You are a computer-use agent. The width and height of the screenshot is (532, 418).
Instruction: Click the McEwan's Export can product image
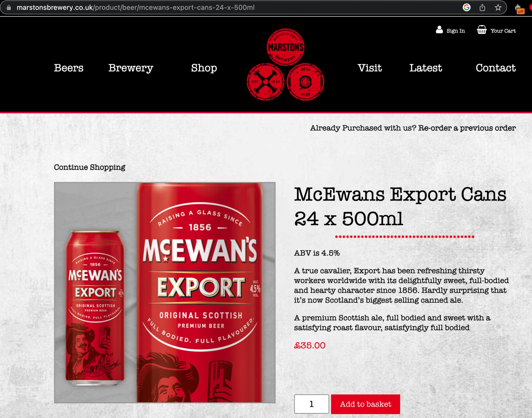[165, 292]
